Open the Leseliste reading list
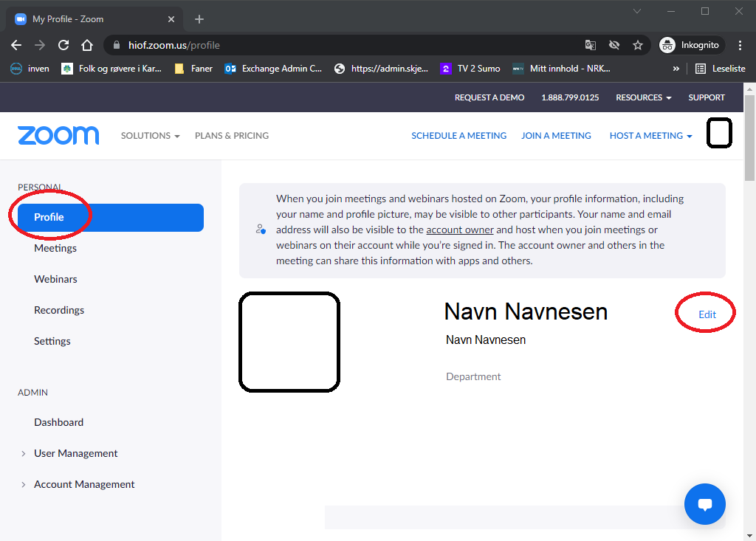 [x=721, y=69]
